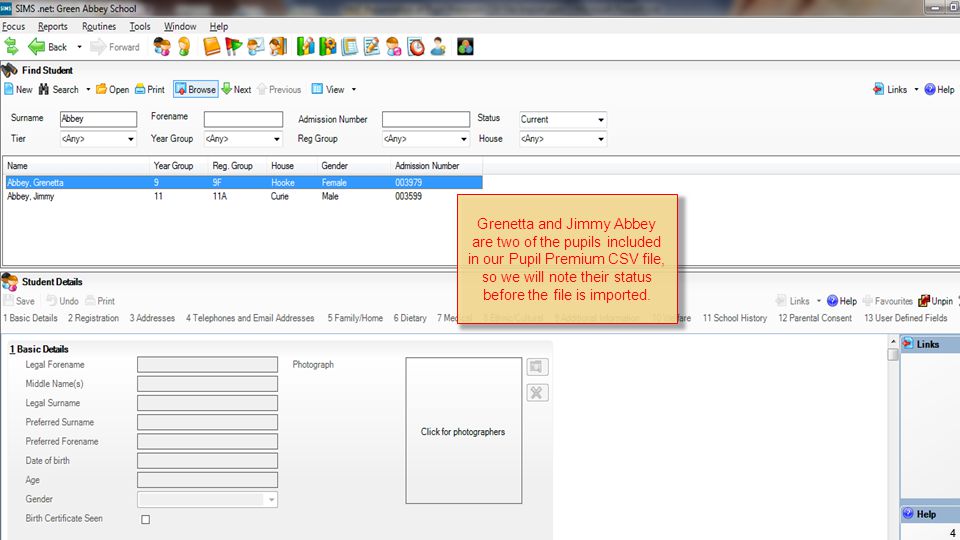Open the Focus menu
This screenshot has width=960, height=540.
(x=13, y=26)
